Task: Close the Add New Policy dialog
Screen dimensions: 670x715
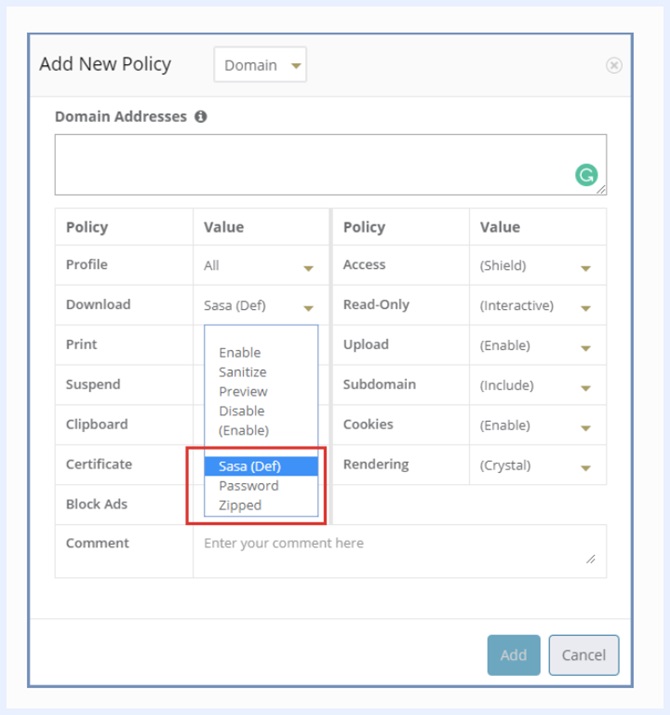Action: click(x=614, y=65)
